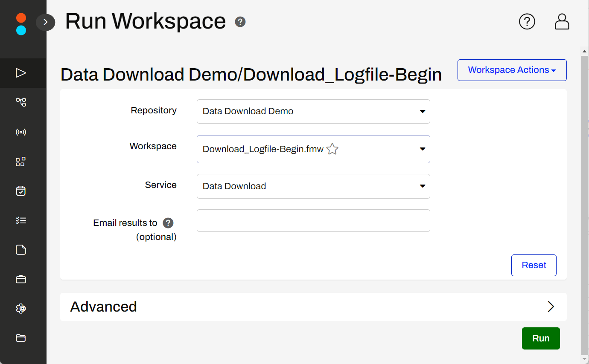
Task: Open the user account icon at top right
Action: pos(562,22)
